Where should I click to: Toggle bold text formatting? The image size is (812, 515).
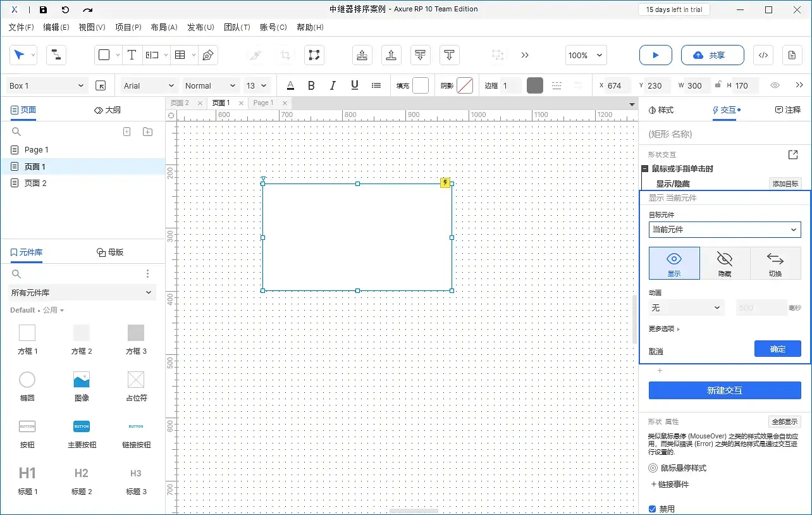[x=311, y=85]
